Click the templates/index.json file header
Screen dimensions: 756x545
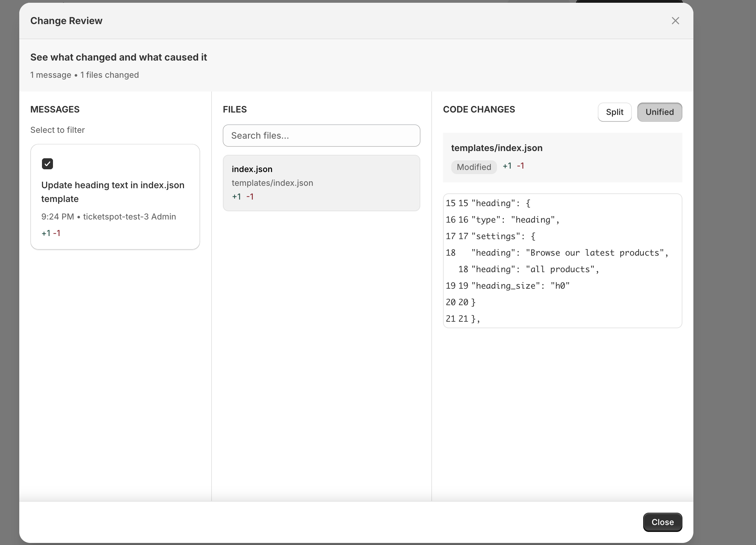[497, 148]
